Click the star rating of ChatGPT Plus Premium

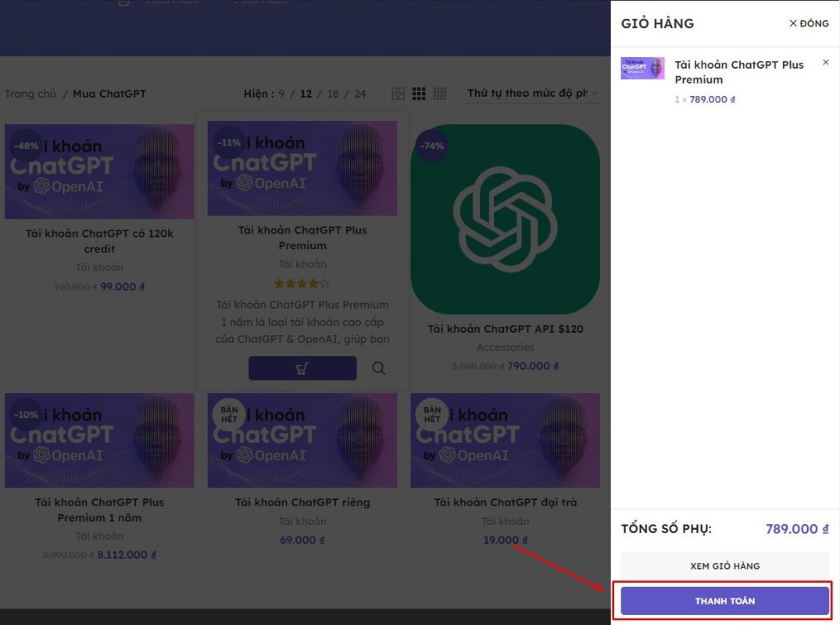pyautogui.click(x=302, y=284)
